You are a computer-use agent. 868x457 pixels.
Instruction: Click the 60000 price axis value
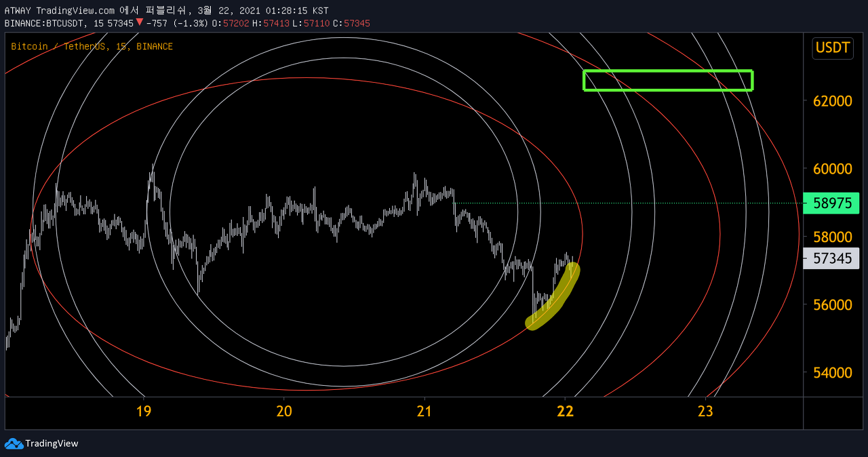[833, 169]
